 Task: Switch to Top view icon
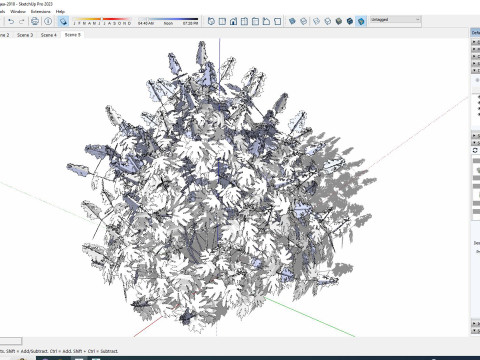click(x=222, y=21)
